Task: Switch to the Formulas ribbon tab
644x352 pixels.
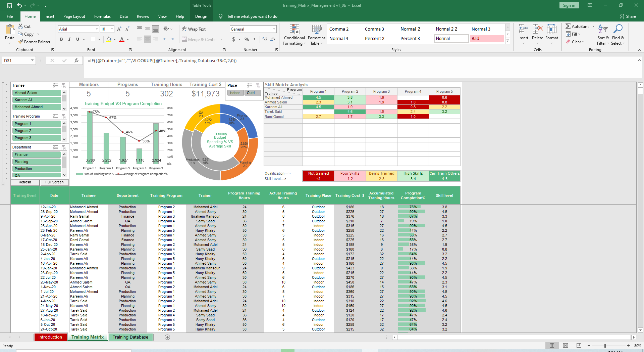Action: 102,16
